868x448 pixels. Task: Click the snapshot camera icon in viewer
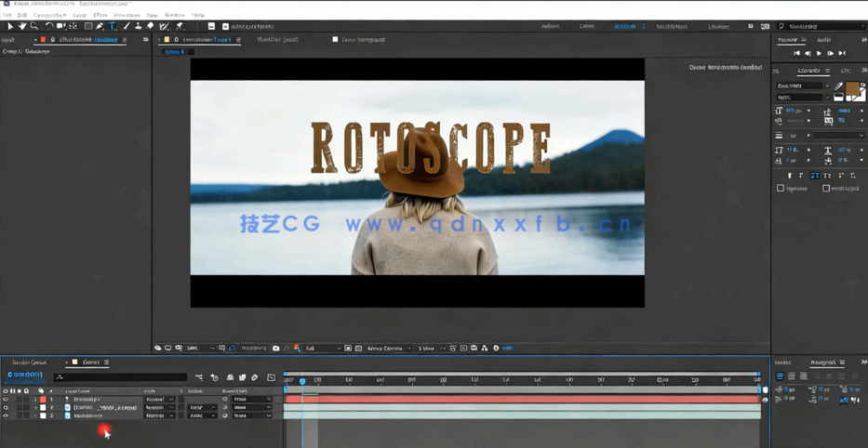(276, 349)
